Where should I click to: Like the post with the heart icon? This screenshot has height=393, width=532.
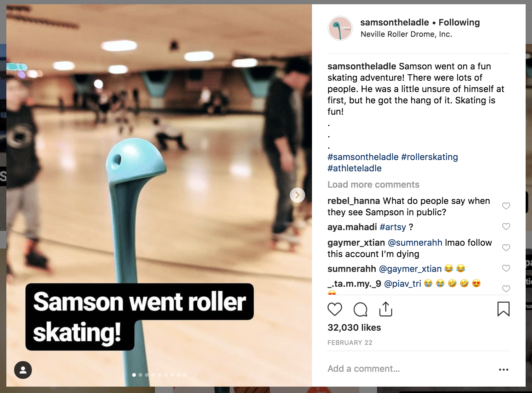click(335, 309)
